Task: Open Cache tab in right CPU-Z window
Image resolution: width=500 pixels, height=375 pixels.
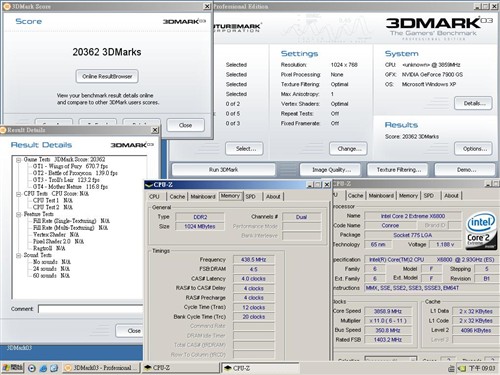Action: click(x=355, y=196)
